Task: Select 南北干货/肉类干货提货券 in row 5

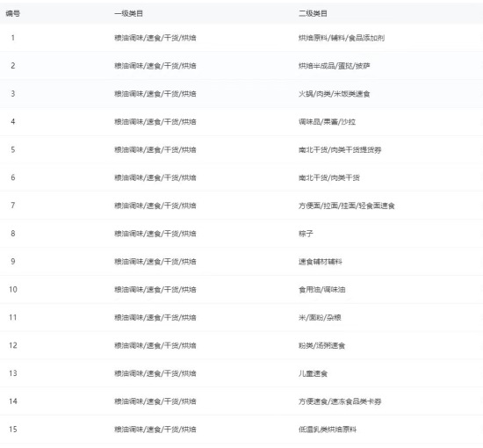Action: pyautogui.click(x=340, y=150)
